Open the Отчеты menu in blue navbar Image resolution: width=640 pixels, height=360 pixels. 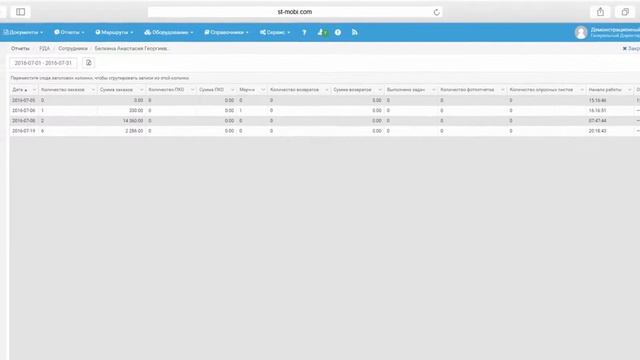pos(69,32)
